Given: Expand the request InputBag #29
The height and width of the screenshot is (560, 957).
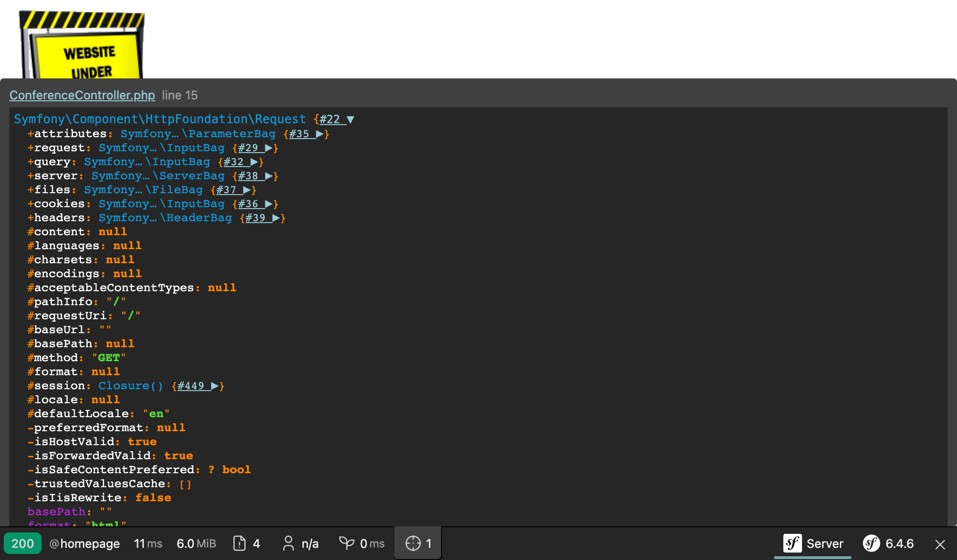Looking at the screenshot, I should pyautogui.click(x=268, y=148).
